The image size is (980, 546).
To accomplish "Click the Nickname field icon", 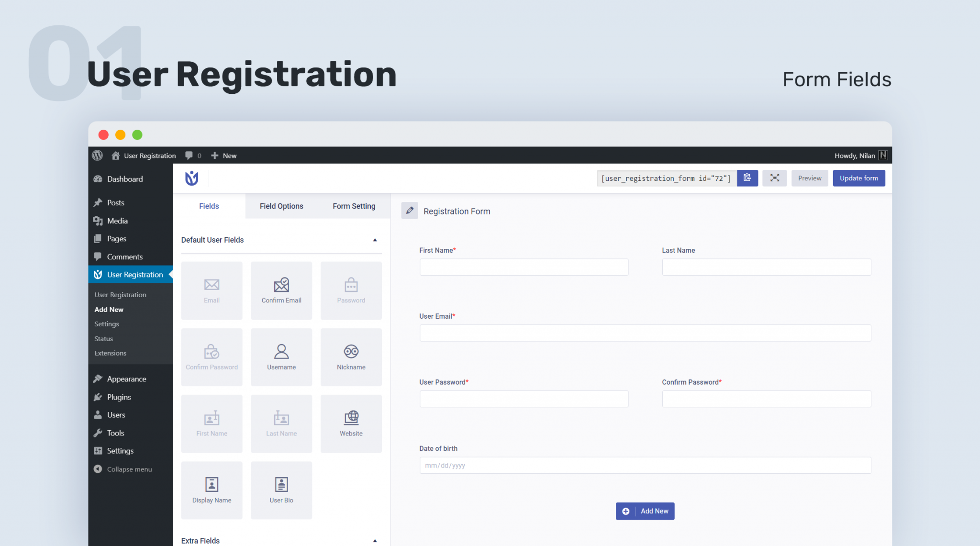I will [351, 351].
